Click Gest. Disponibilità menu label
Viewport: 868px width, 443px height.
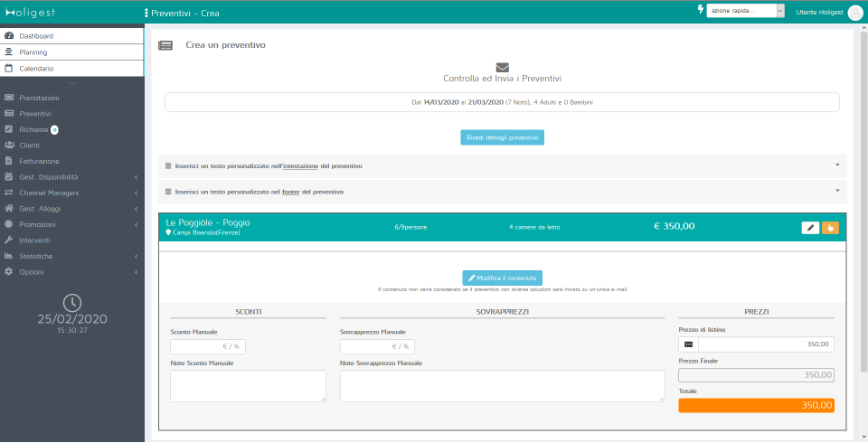[x=49, y=177]
